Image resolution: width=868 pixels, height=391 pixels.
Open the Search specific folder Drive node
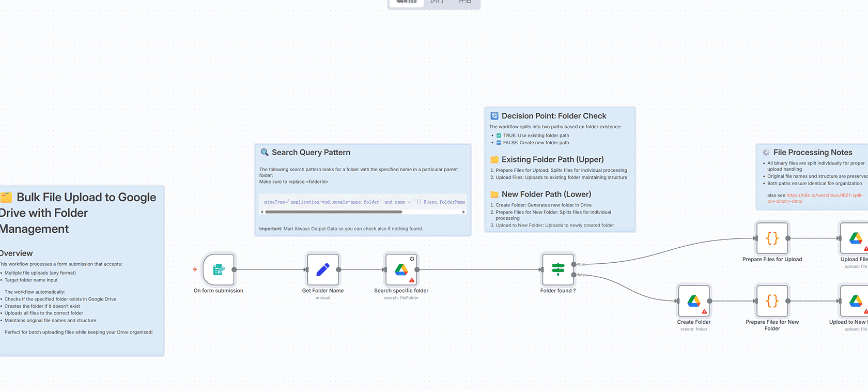(401, 269)
